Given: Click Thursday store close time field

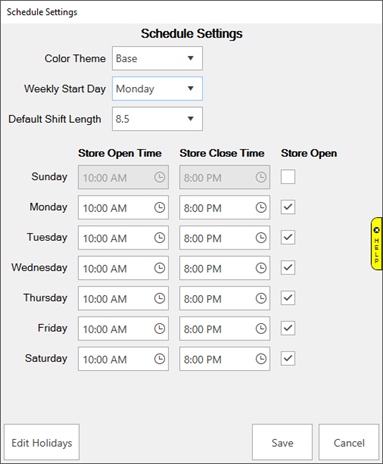Looking at the screenshot, I should click(x=225, y=298).
